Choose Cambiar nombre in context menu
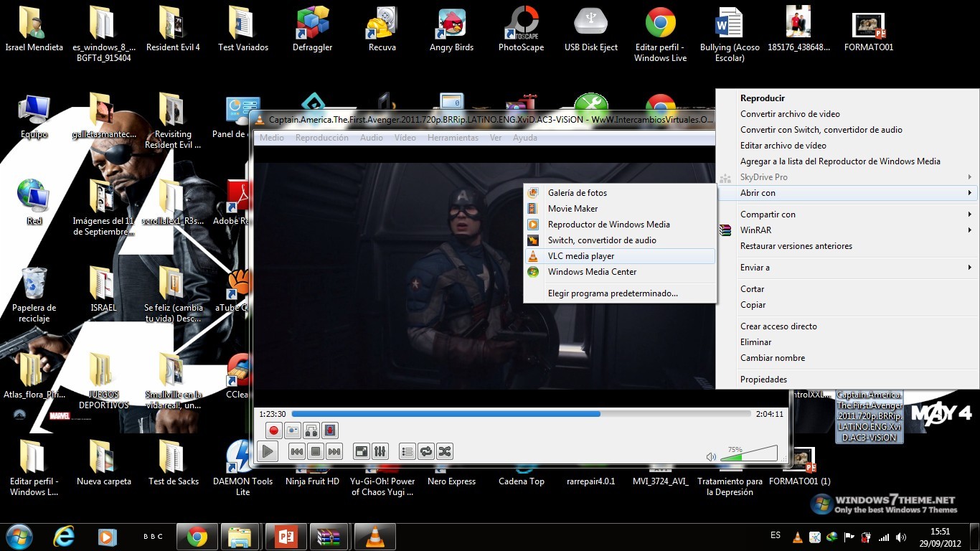Viewport: 980px width, 551px height. pyautogui.click(x=847, y=358)
